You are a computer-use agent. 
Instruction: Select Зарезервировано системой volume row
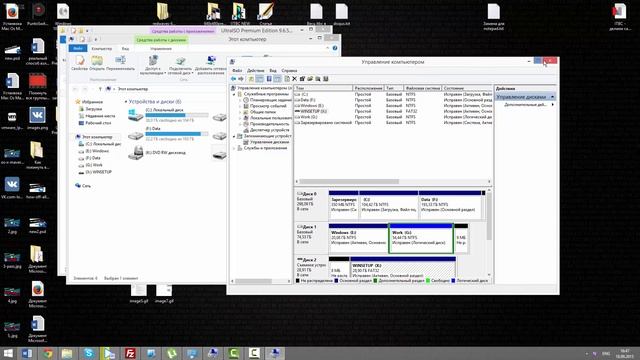pyautogui.click(x=393, y=122)
